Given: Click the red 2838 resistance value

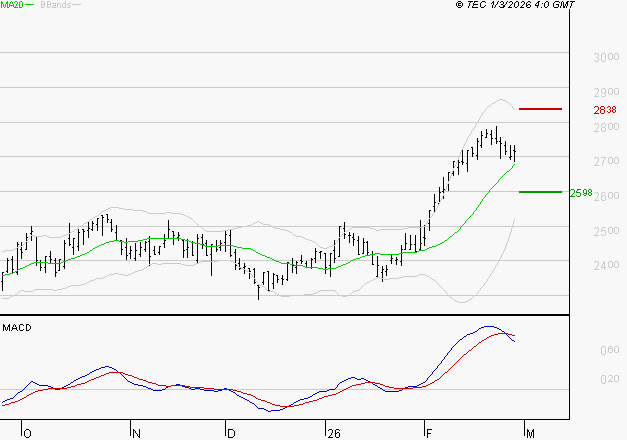Looking at the screenshot, I should 605,110.
